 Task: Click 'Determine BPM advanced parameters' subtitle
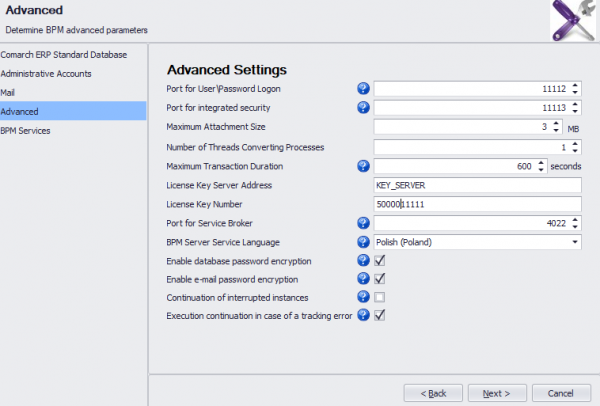click(77, 30)
